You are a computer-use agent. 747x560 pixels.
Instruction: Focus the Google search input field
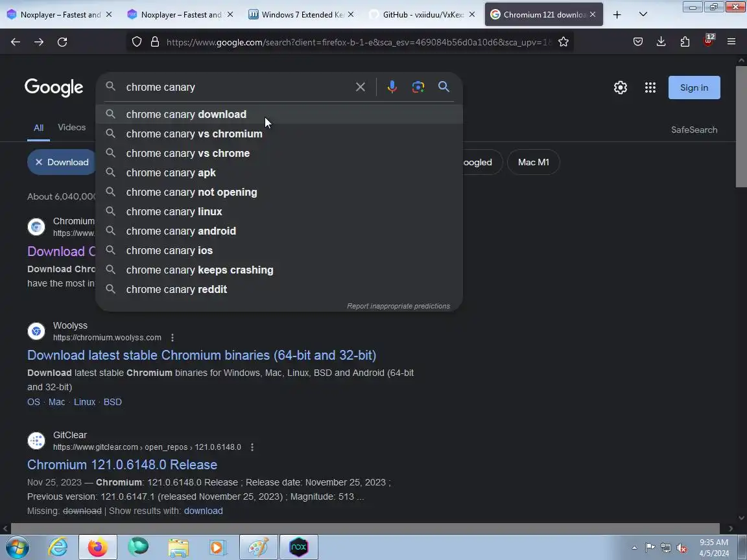point(237,87)
